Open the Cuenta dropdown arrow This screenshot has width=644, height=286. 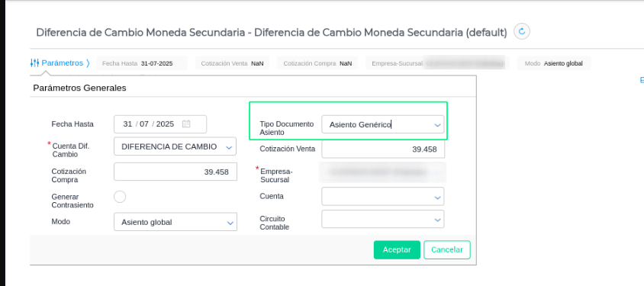pyautogui.click(x=437, y=198)
